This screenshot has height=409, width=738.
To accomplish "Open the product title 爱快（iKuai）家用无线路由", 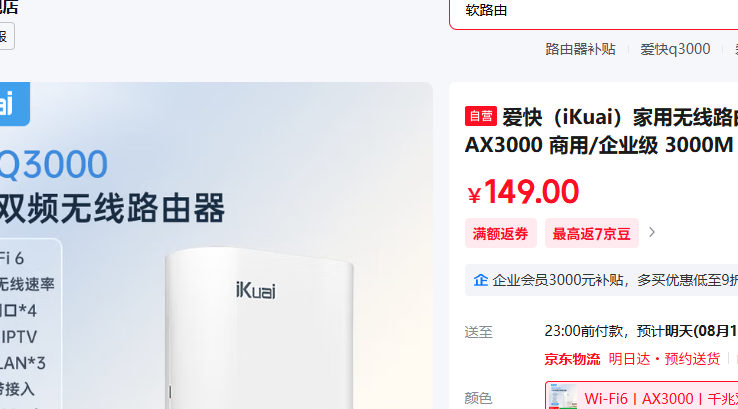I will [620, 117].
